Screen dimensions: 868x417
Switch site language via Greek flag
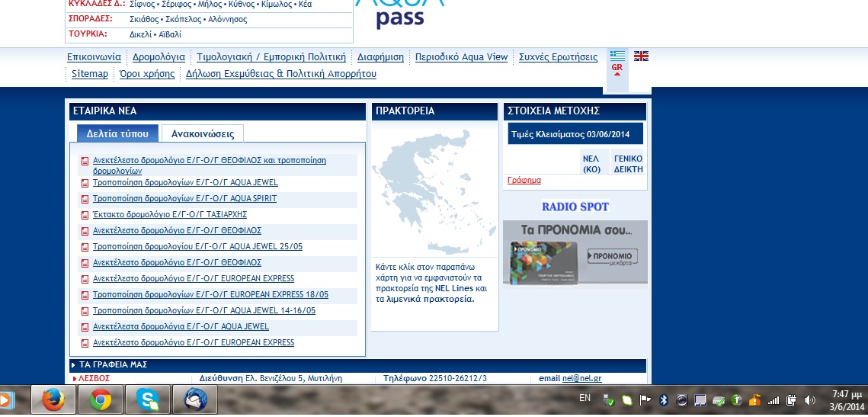tap(617, 56)
